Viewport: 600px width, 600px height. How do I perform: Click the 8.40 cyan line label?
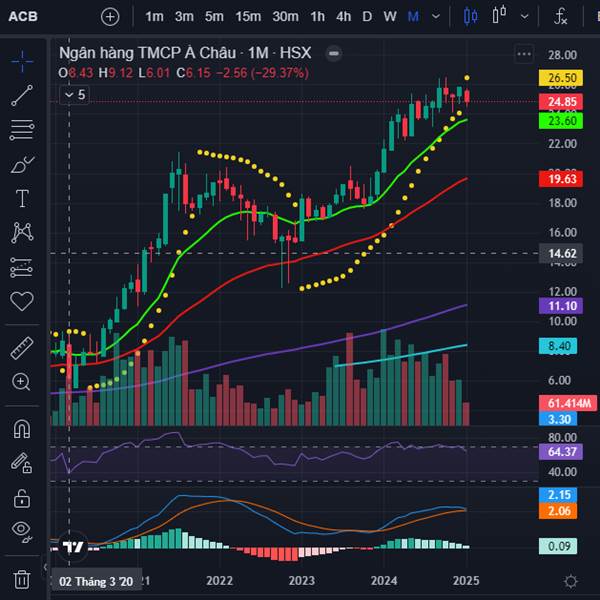coord(558,346)
